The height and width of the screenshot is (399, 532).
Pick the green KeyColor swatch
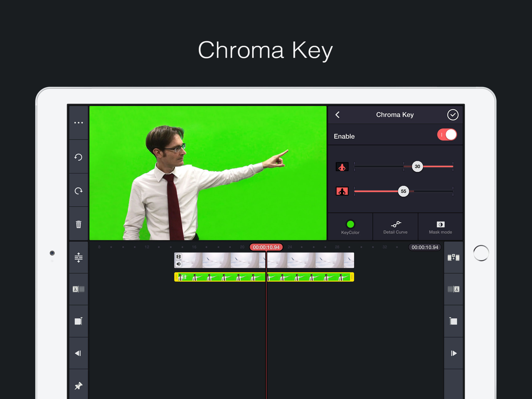(350, 224)
